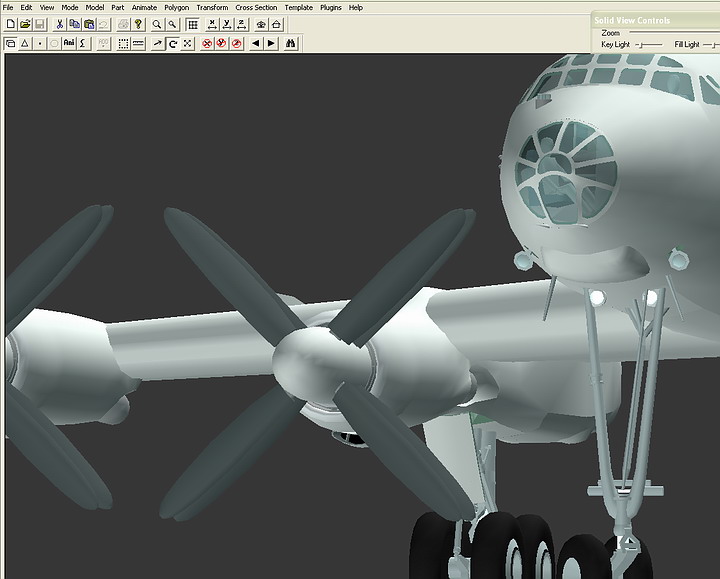720x579 pixels.
Task: Click the sigma symbol toolbar icon
Action: pyautogui.click(x=83, y=44)
